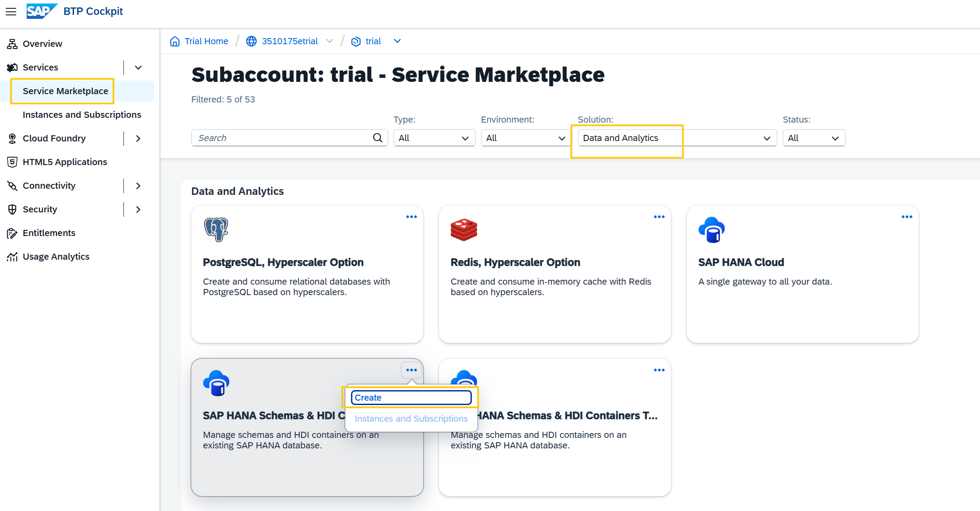Click SAP HANA Schemas & HDI Containers icon
This screenshot has width=980, height=511.
pyautogui.click(x=216, y=383)
